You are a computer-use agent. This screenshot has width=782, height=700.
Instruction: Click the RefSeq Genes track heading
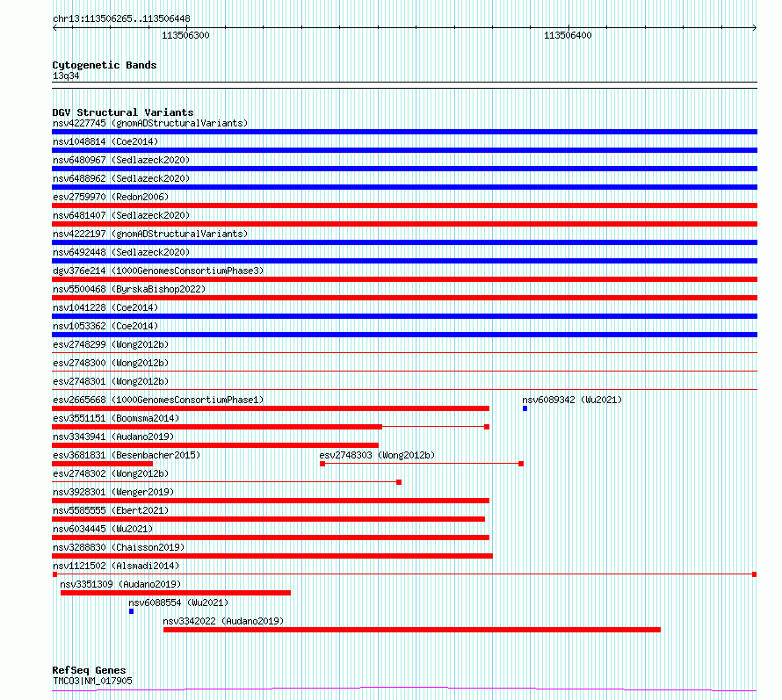point(89,671)
